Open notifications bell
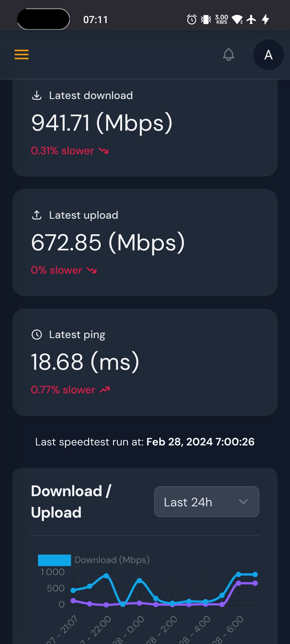This screenshot has height=644, width=290. (x=229, y=54)
